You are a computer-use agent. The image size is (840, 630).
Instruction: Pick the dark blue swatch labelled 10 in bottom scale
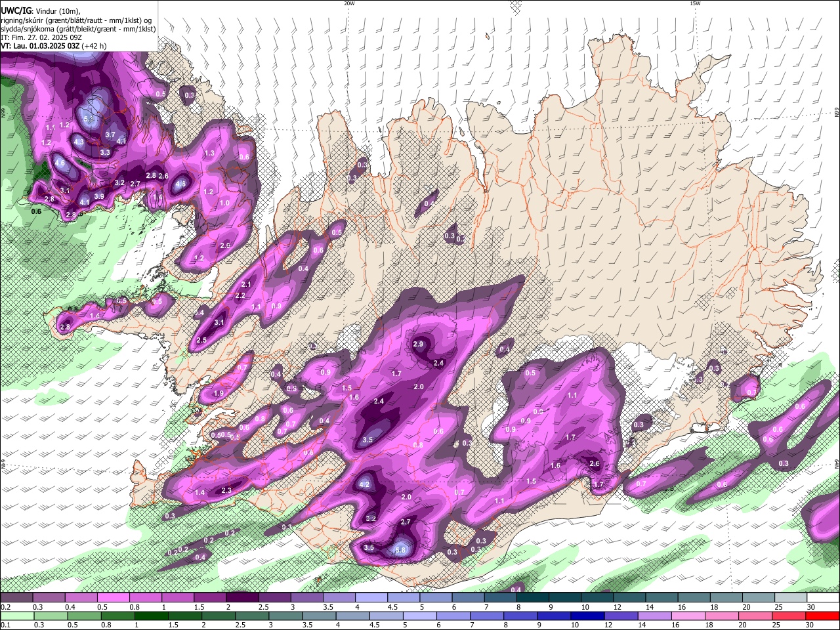(x=588, y=616)
